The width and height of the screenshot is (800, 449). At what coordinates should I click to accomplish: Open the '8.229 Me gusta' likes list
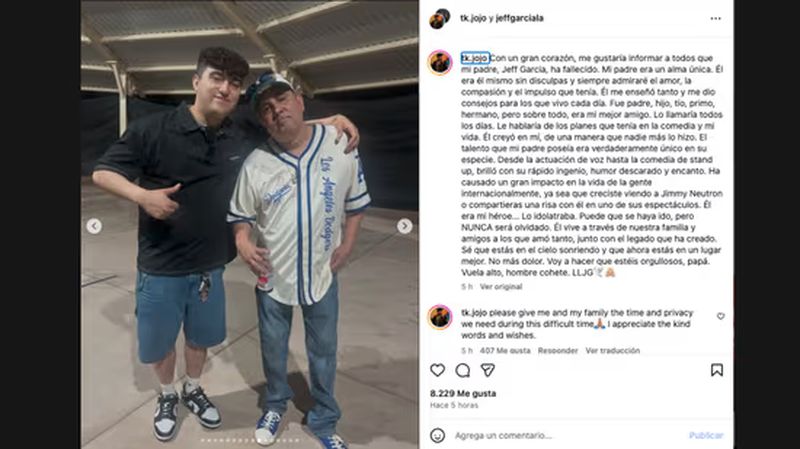pos(463,393)
